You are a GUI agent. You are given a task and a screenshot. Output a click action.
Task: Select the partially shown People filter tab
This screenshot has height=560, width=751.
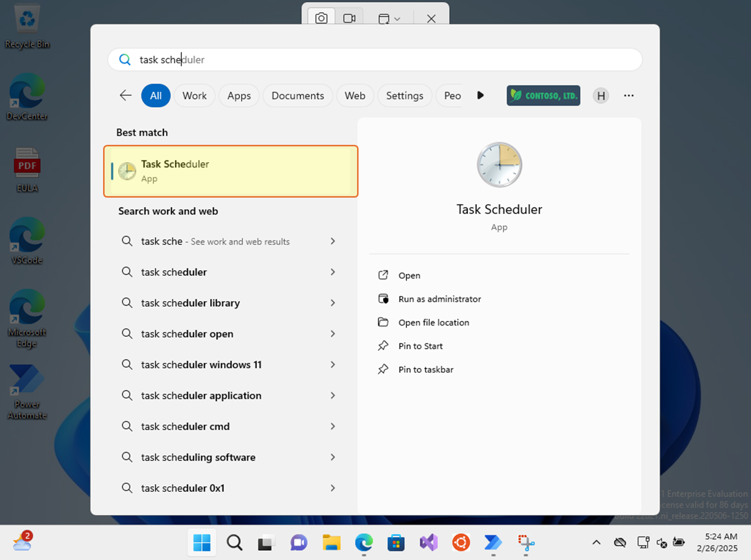tap(450, 96)
